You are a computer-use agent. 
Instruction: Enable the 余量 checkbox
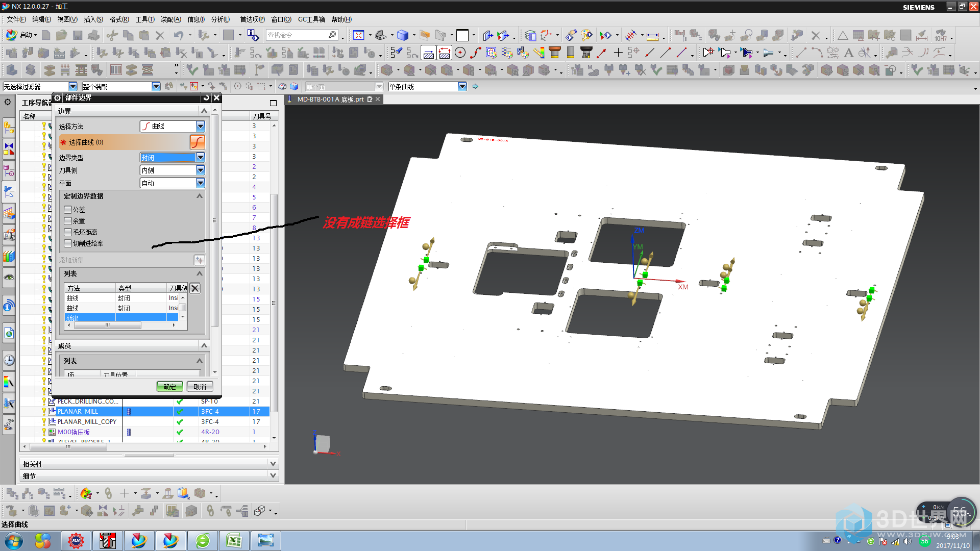coord(68,221)
